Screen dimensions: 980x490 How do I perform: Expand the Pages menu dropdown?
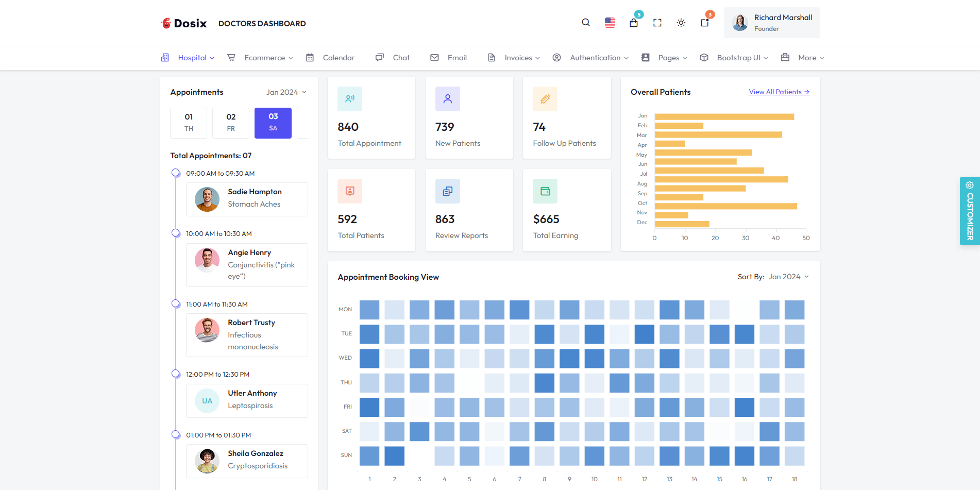point(685,58)
